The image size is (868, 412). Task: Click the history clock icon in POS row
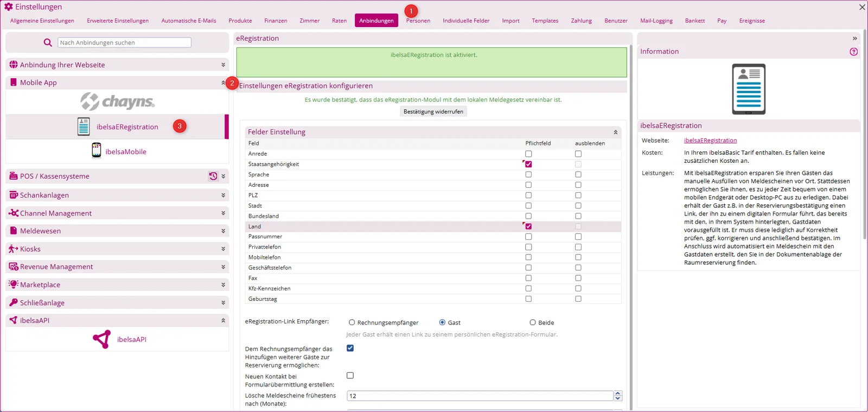click(x=213, y=176)
